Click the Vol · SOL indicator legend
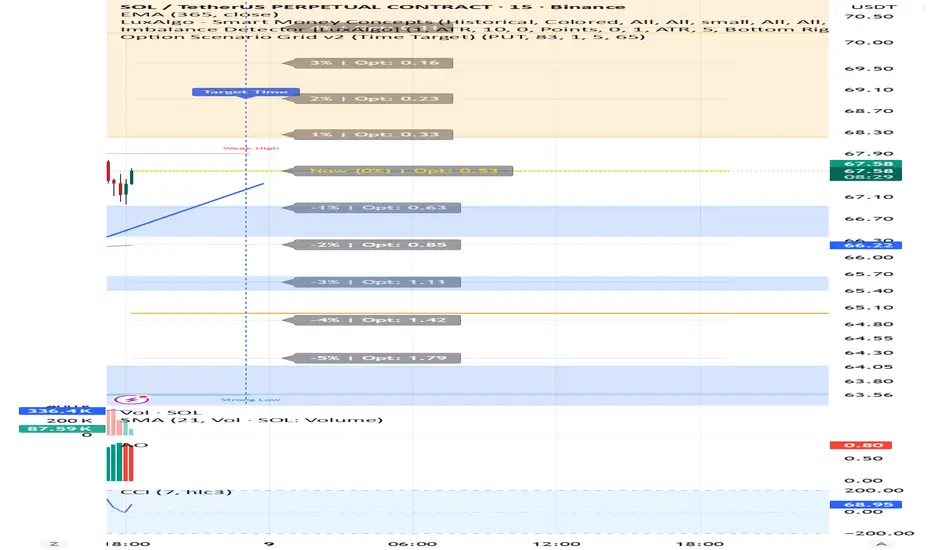932x550 pixels. pyautogui.click(x=161, y=412)
